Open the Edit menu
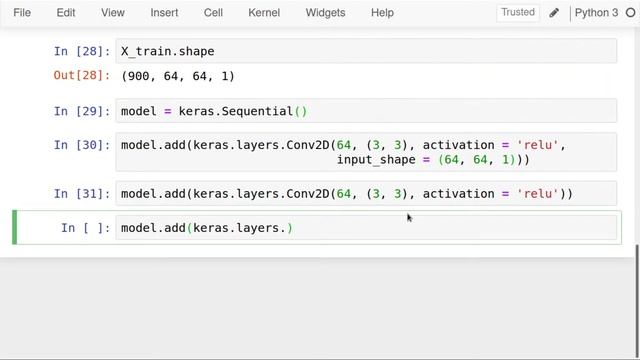 66,13
